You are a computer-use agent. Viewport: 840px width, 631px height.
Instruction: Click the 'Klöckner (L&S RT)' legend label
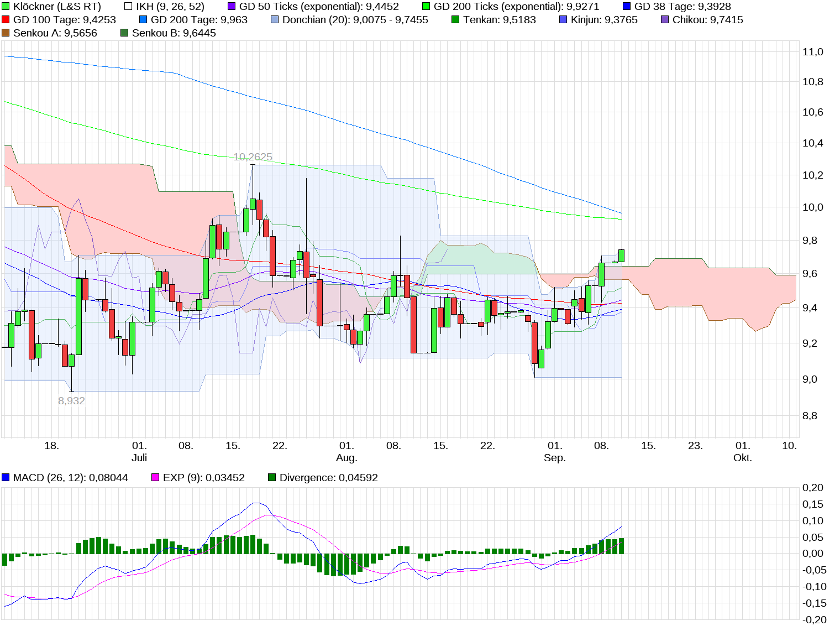(57, 7)
